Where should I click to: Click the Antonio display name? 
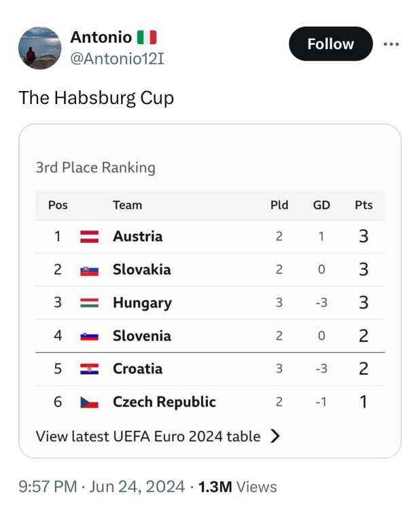pyautogui.click(x=101, y=37)
